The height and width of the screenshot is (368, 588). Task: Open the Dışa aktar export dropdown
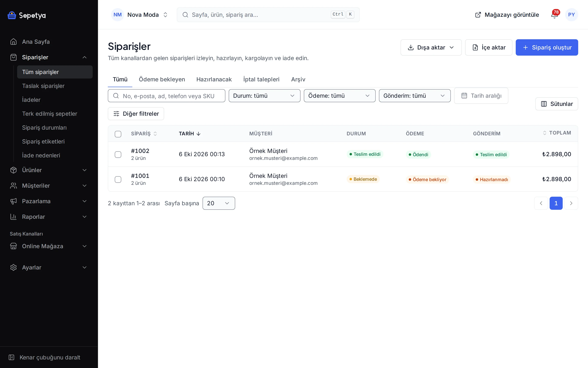(431, 47)
